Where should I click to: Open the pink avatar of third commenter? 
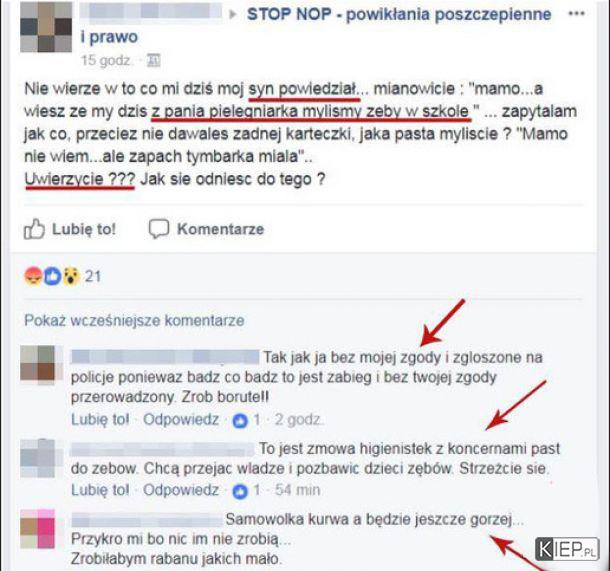pyautogui.click(x=38, y=529)
